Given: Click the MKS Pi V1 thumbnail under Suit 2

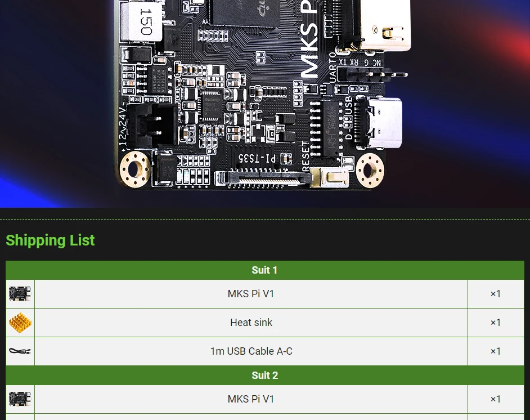Looking at the screenshot, I should (20, 399).
